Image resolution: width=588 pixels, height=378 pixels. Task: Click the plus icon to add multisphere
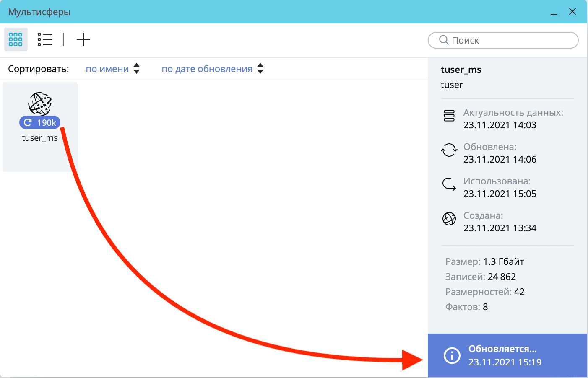point(83,40)
